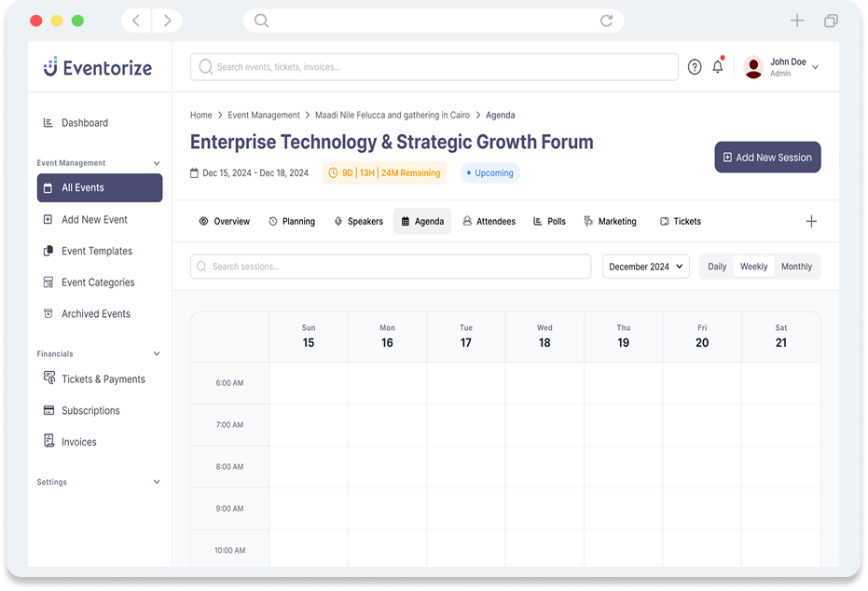Open the help question mark icon
Image resolution: width=868 pixels, height=591 pixels.
[x=695, y=67]
